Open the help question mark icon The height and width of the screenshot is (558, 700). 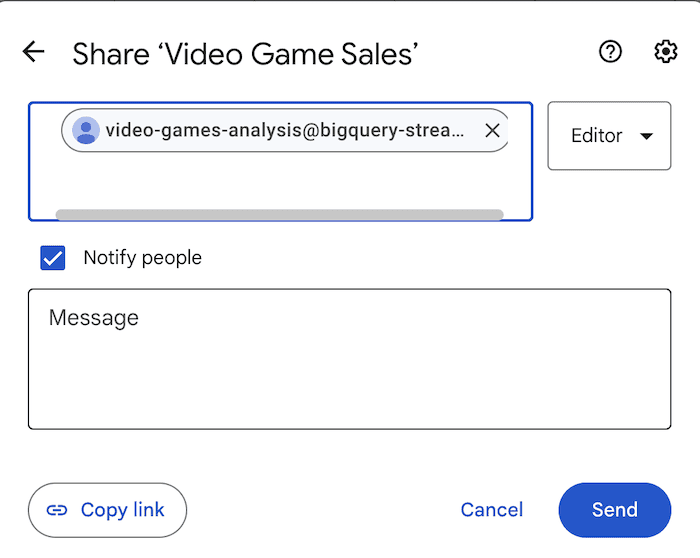(x=610, y=52)
